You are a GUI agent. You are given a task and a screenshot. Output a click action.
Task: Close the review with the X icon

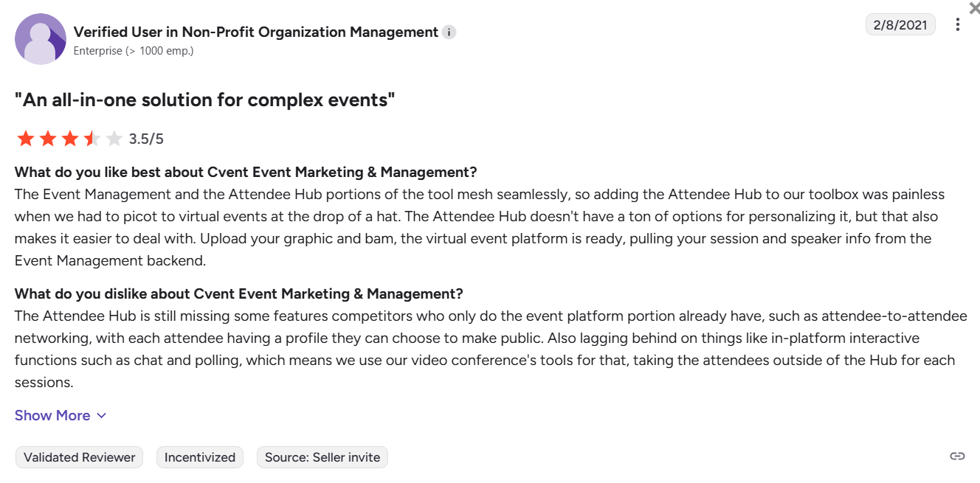974,8
